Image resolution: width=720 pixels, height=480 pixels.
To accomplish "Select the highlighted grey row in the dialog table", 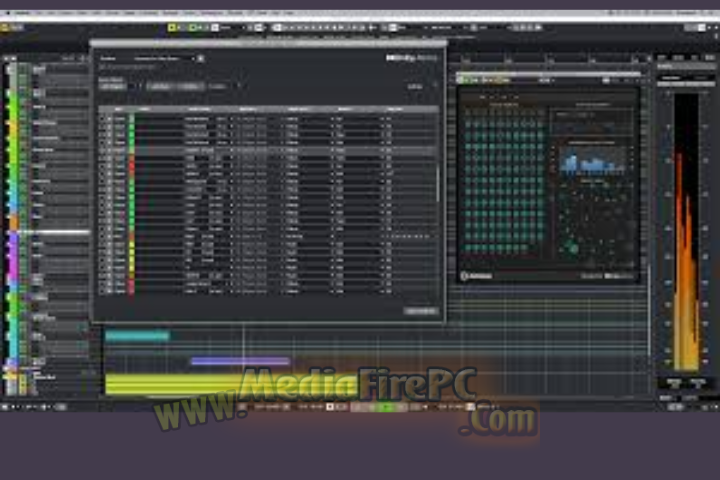I will [x=268, y=150].
